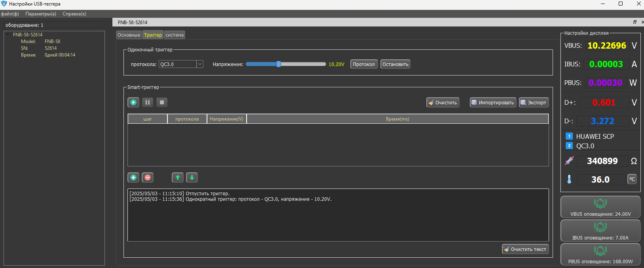The image size is (644, 268).
Task: Select FNB-58-52614 device in tree
Action: click(x=28, y=35)
